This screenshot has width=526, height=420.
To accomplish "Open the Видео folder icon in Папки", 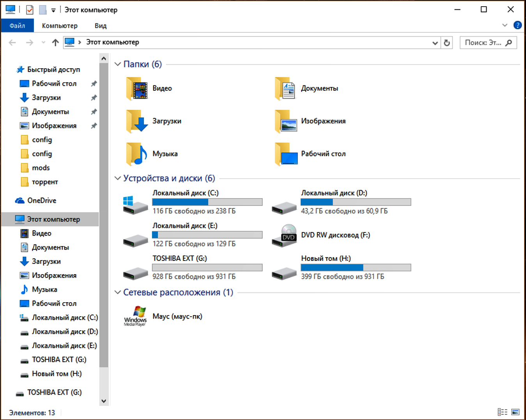I will pos(137,89).
